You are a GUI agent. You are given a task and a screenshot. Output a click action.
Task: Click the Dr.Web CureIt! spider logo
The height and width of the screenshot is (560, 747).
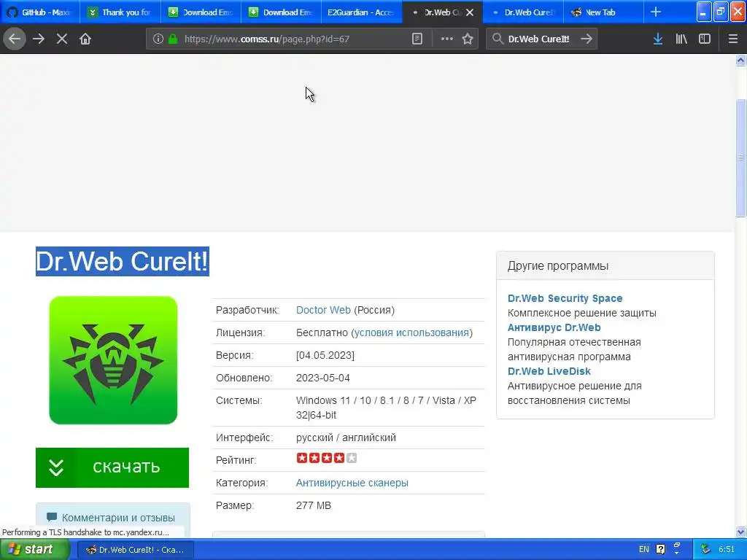pyautogui.click(x=113, y=360)
